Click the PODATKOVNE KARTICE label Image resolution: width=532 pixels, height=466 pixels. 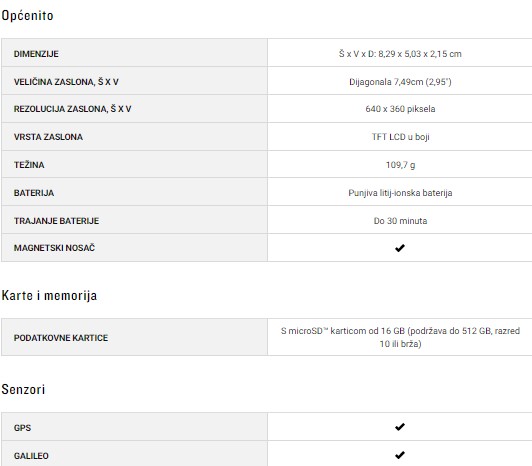click(61, 338)
